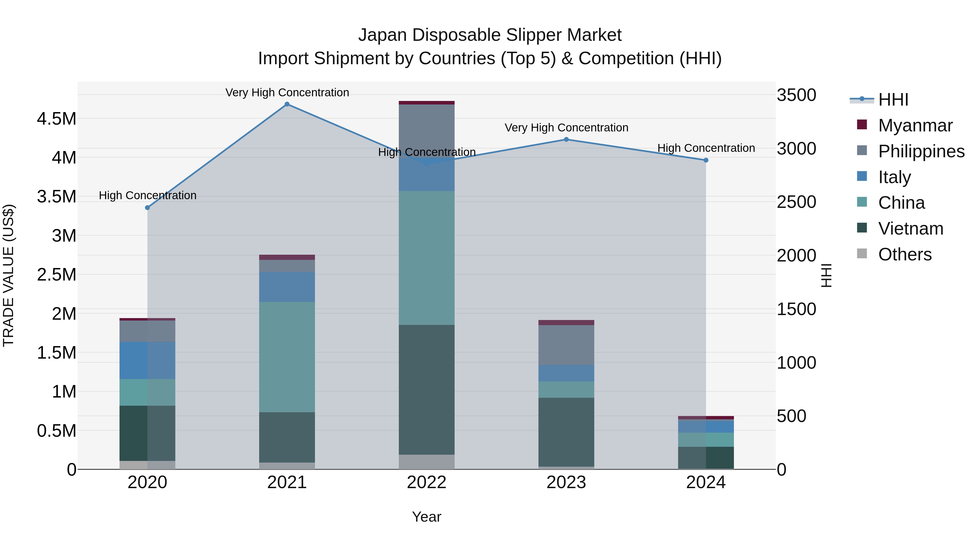Toggle the Philippines legend entry
Viewport: 980px width, 551px height.
click(910, 151)
